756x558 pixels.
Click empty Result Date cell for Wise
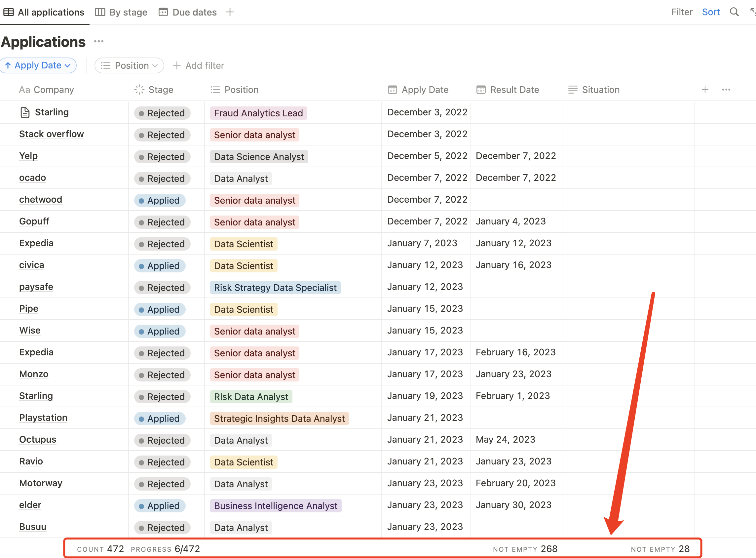pos(516,331)
